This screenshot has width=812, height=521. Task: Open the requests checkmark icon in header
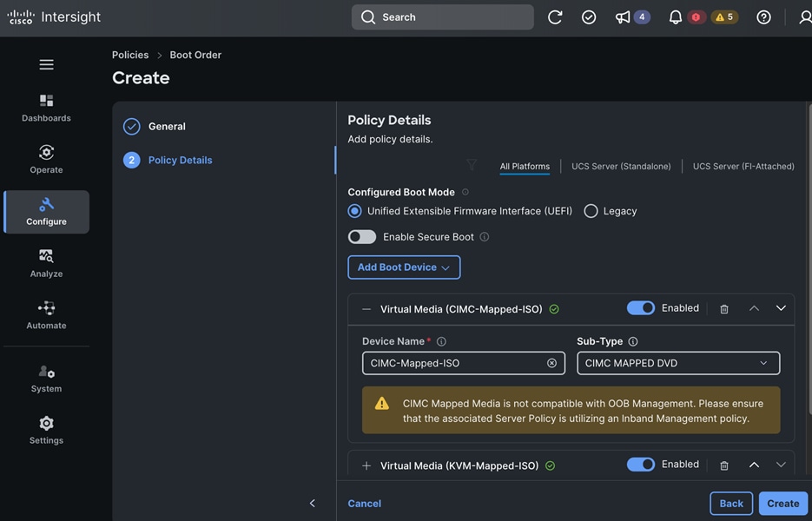pos(589,17)
